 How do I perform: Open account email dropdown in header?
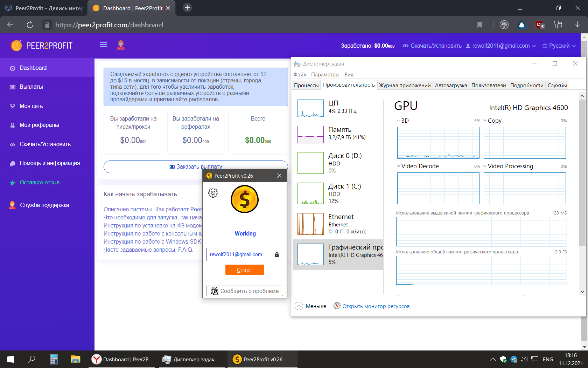click(x=501, y=46)
